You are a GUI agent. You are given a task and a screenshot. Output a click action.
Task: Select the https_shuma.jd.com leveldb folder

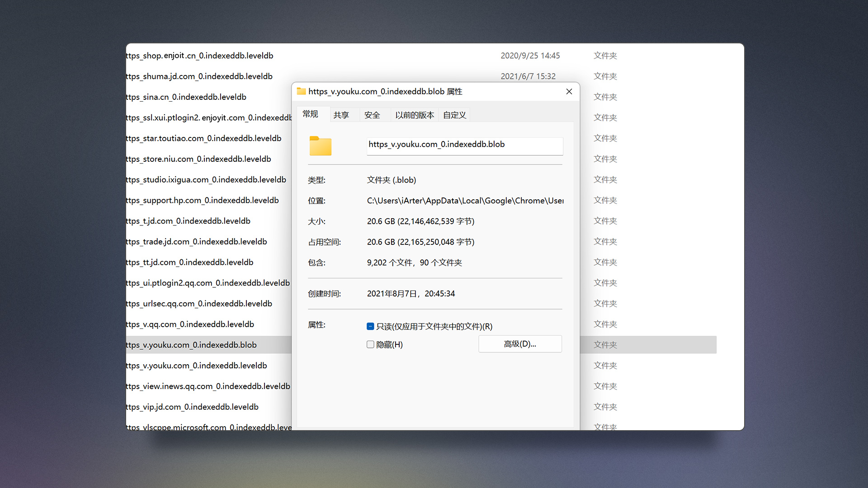click(x=199, y=76)
